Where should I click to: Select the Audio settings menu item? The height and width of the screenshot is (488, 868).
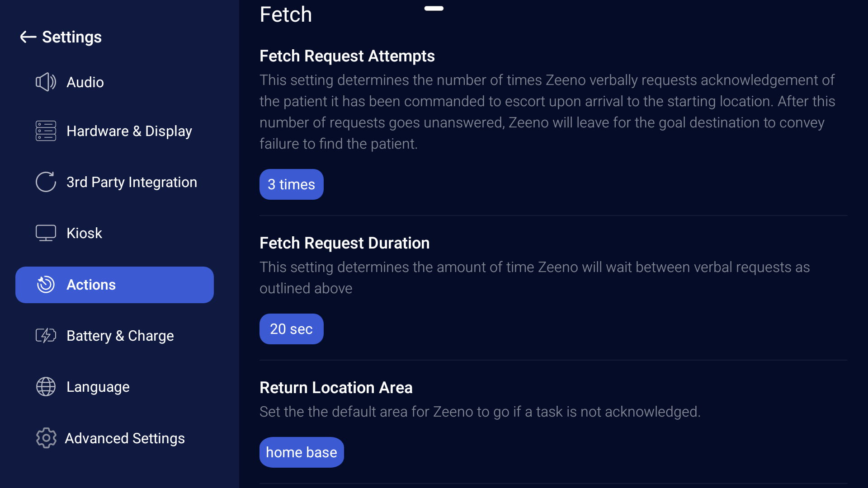point(85,82)
